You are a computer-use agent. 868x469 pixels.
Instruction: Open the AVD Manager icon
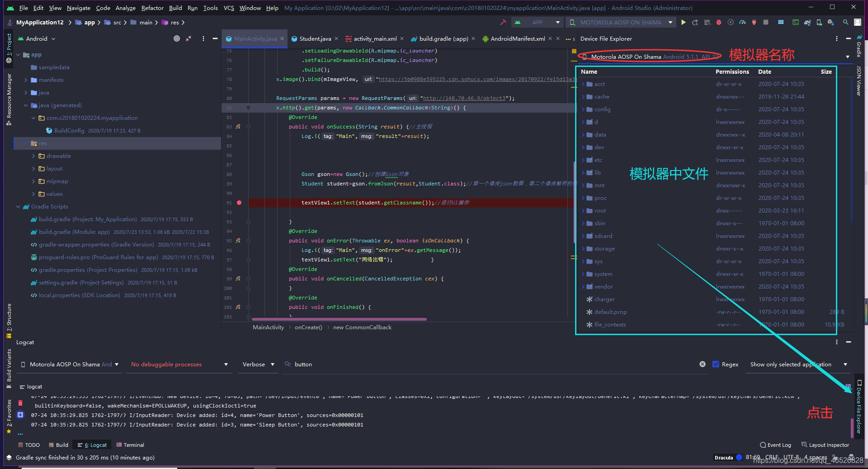[819, 22]
